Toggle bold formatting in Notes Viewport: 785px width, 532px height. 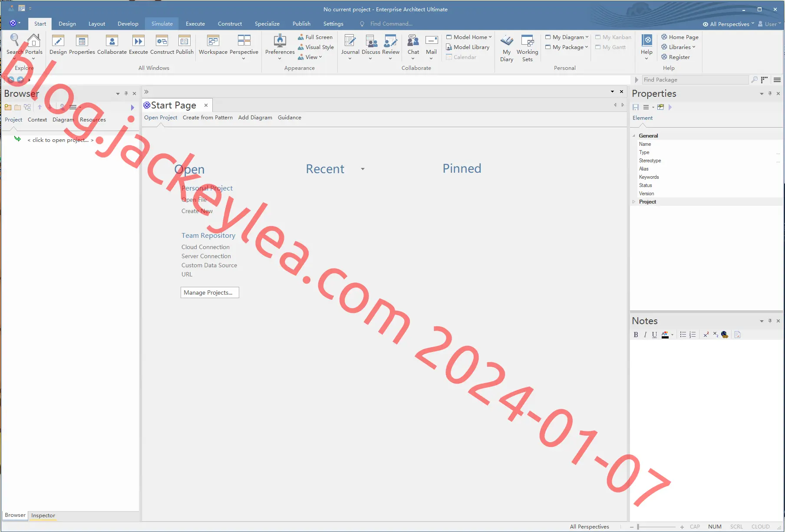pos(636,335)
